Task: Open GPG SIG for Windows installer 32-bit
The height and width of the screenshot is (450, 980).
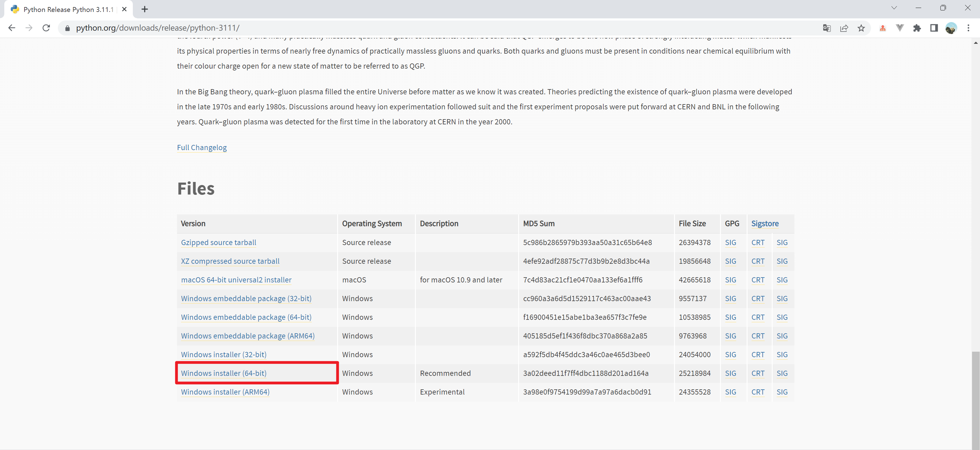Action: click(x=730, y=354)
